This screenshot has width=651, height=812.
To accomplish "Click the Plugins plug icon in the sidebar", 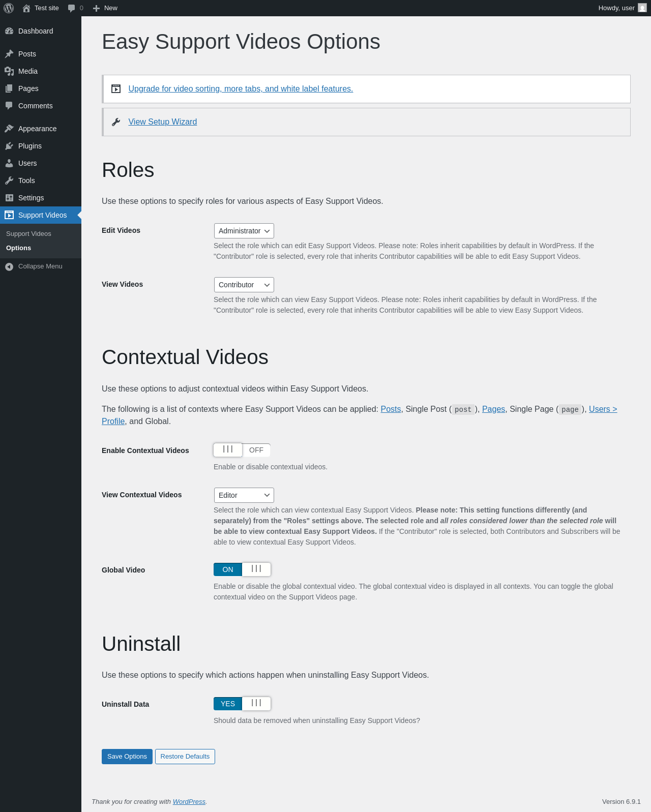I will (x=9, y=146).
